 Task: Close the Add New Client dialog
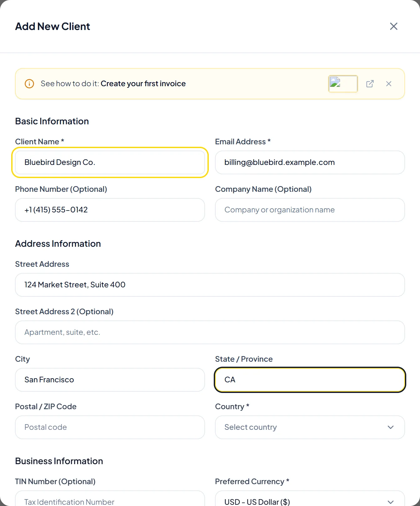(x=394, y=26)
